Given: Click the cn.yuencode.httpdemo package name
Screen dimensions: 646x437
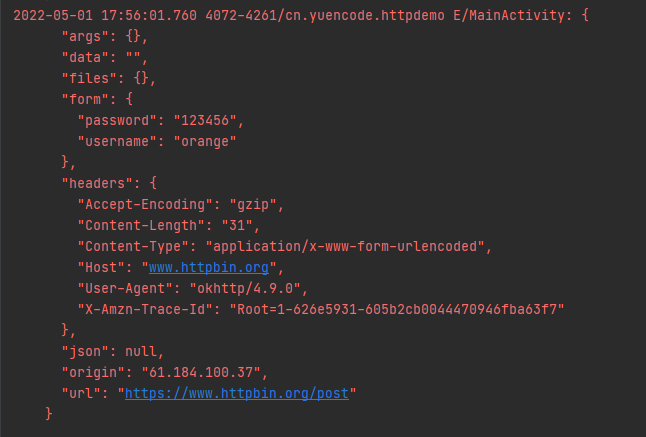Looking at the screenshot, I should [x=365, y=16].
